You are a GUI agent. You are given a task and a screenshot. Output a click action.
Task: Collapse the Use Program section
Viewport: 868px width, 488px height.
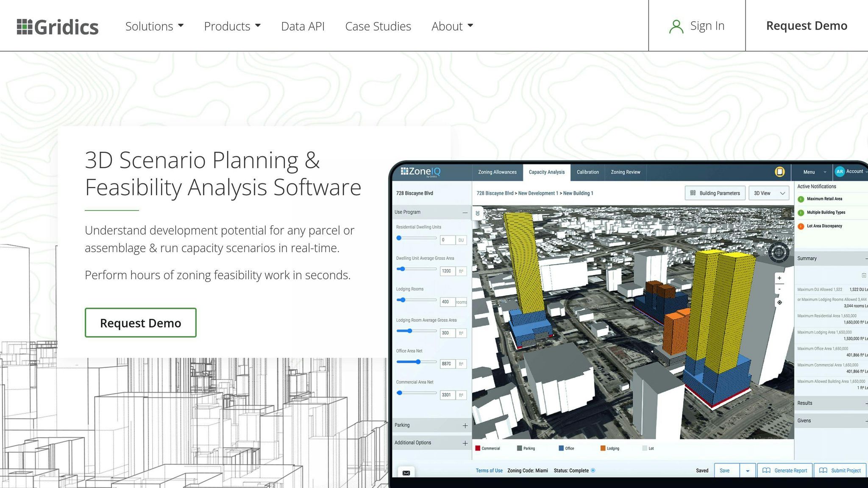pos(465,212)
